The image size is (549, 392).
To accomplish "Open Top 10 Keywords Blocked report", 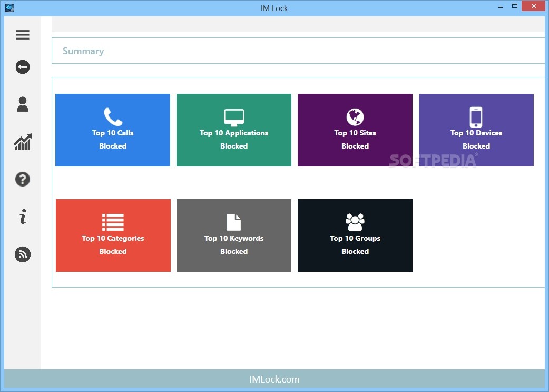I will 234,235.
